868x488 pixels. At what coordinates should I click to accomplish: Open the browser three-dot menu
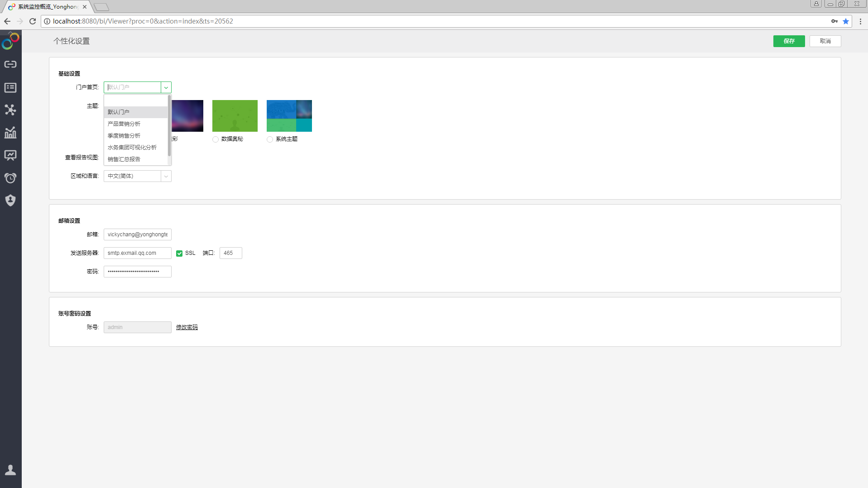coord(860,21)
